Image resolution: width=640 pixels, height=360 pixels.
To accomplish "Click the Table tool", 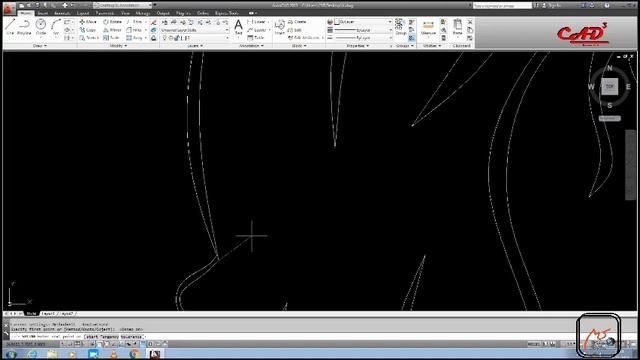I will [256, 38].
